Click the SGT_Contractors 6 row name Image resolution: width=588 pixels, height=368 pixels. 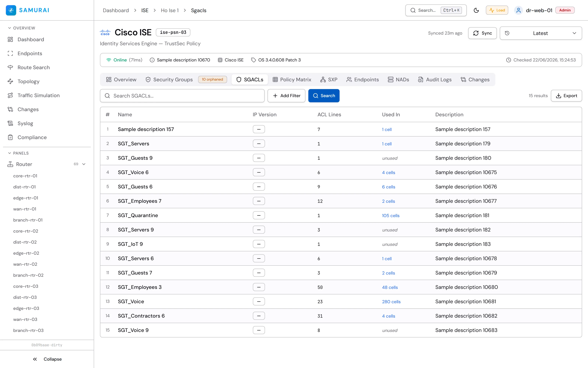point(141,316)
